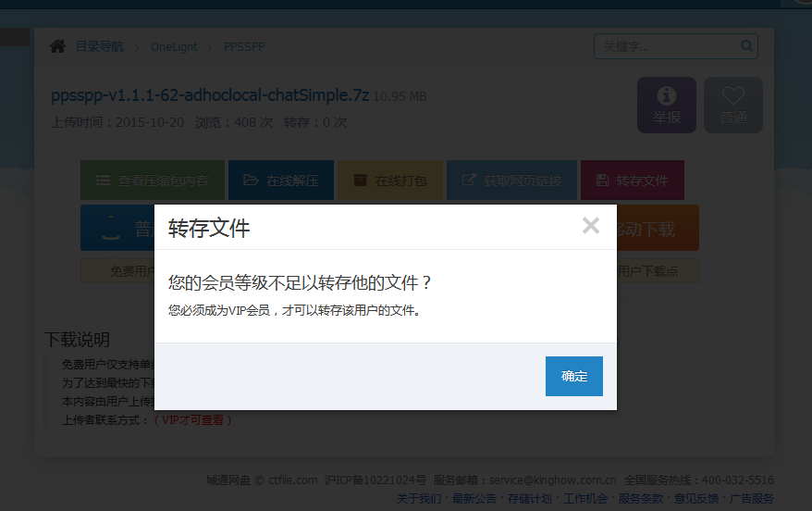The width and height of the screenshot is (812, 511).
Task: Open 服务条款 footer link
Action: tap(641, 499)
